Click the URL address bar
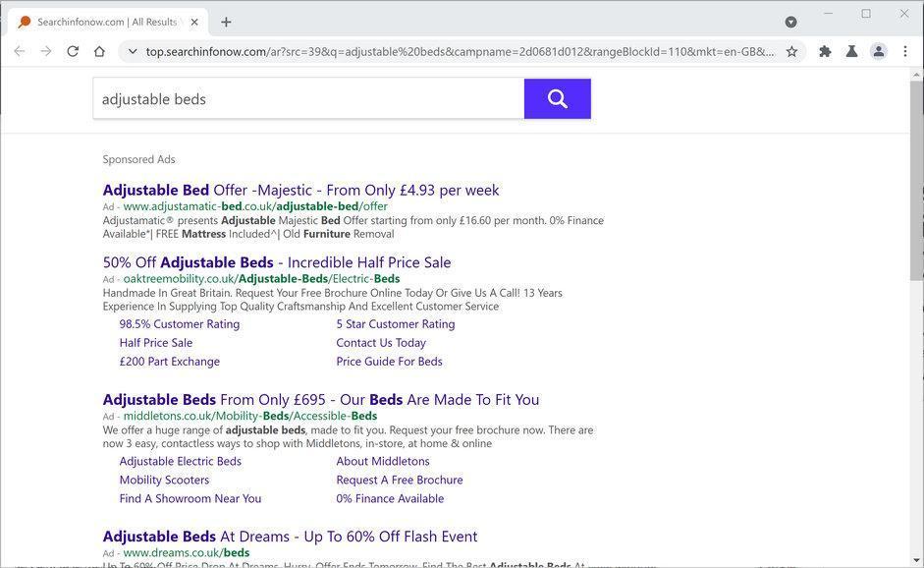The width and height of the screenshot is (924, 568). [x=460, y=51]
